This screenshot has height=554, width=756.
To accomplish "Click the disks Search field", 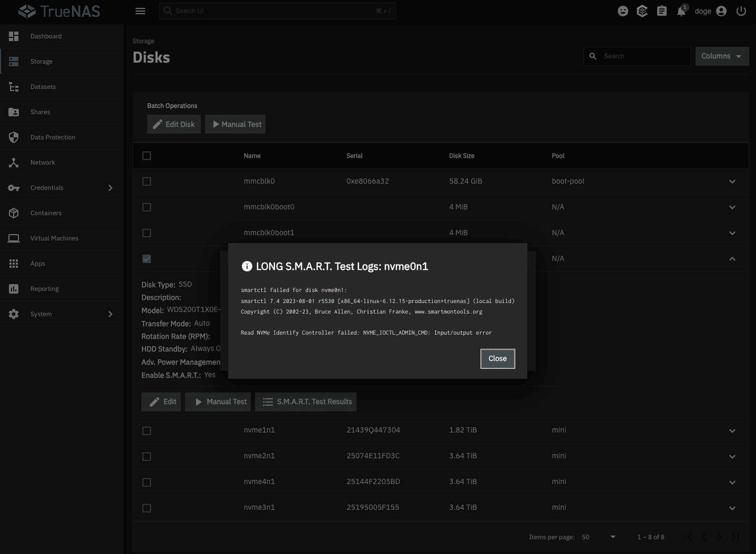I will tap(637, 56).
